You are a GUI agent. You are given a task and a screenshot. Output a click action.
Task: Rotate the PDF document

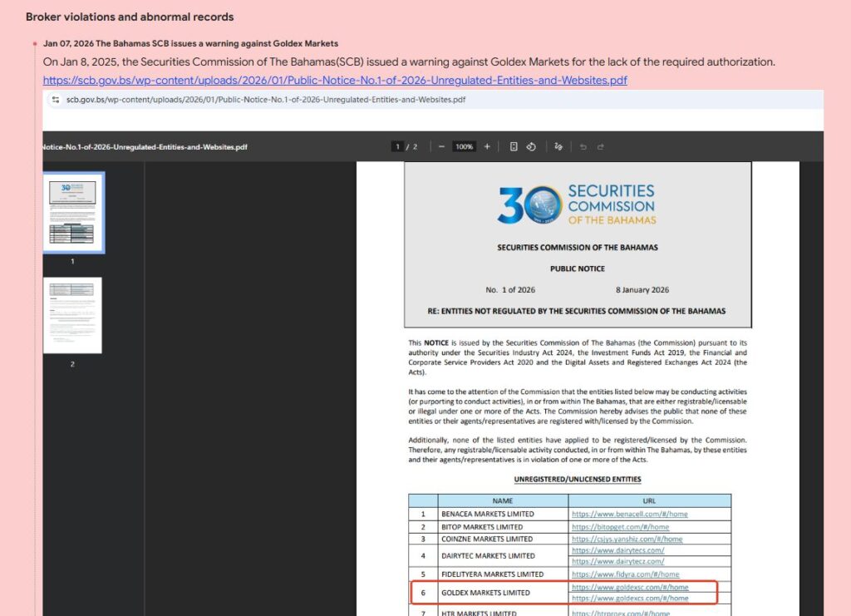tap(530, 146)
